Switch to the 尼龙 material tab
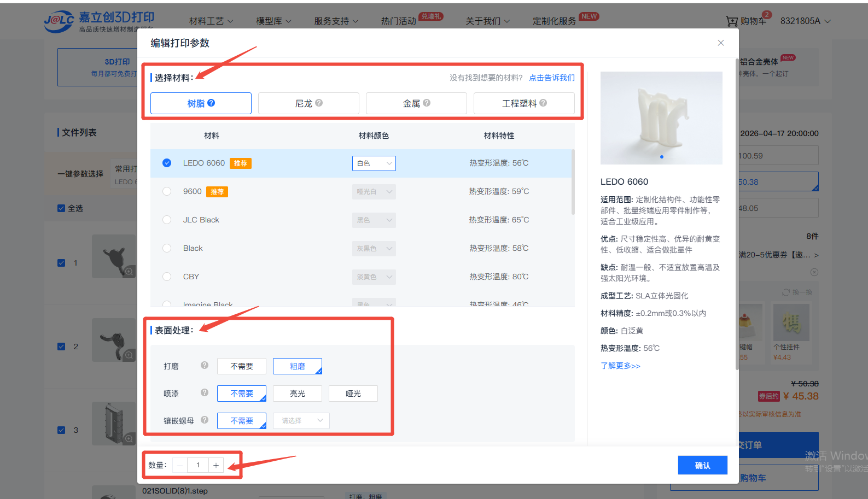The image size is (868, 499). 308,103
